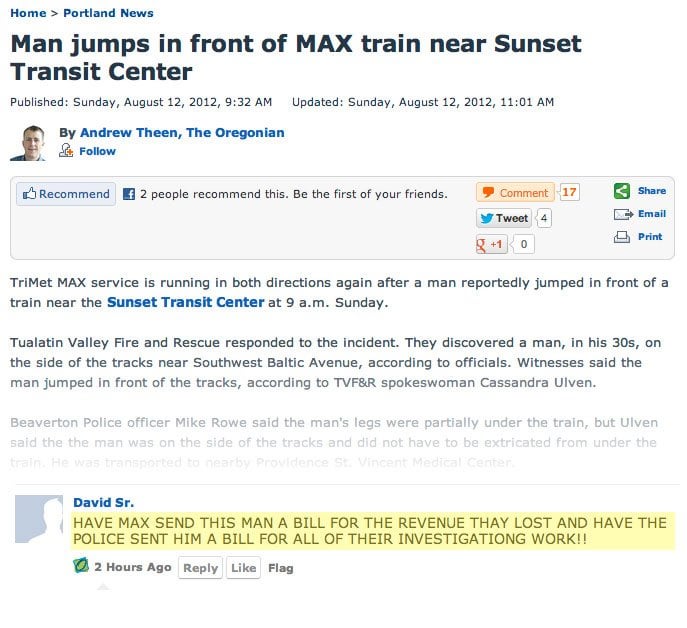Click Andrew Theen's author photo
687x628 pixels.
pos(28,143)
